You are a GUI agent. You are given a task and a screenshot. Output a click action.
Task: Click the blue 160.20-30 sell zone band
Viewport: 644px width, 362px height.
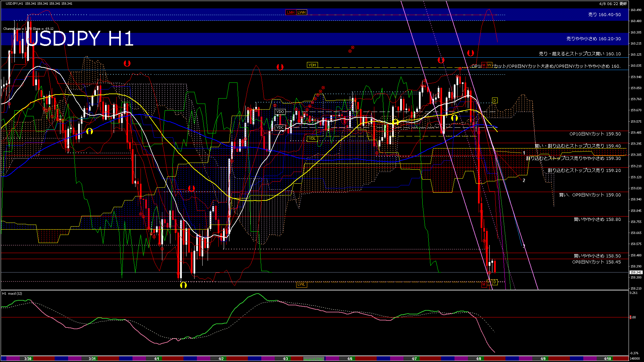click(302, 39)
